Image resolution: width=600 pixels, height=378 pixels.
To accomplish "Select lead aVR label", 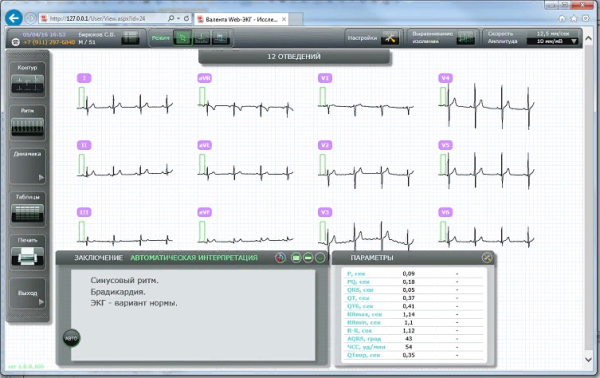I will 205,78.
